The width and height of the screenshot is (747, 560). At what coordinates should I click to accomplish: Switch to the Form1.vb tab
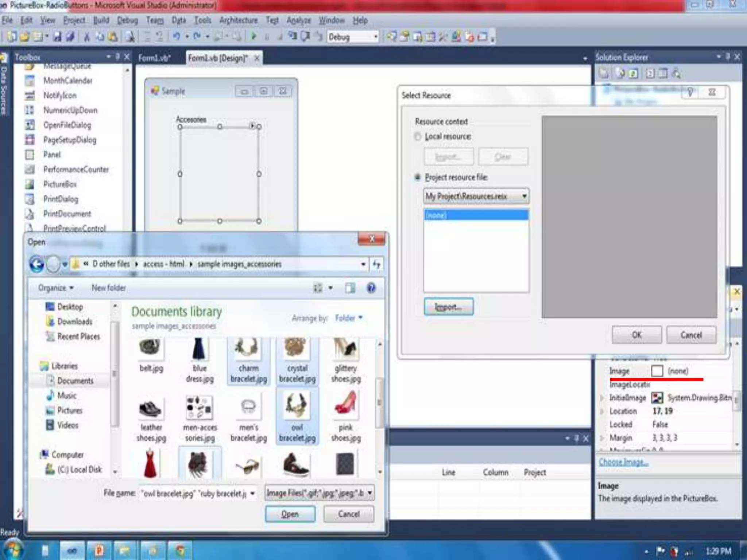pyautogui.click(x=154, y=58)
